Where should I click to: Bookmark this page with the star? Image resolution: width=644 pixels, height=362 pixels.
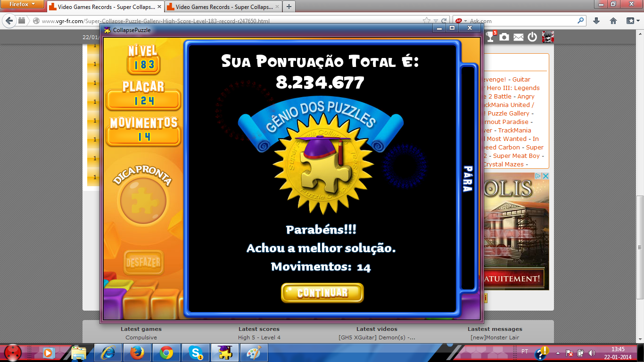pyautogui.click(x=427, y=21)
